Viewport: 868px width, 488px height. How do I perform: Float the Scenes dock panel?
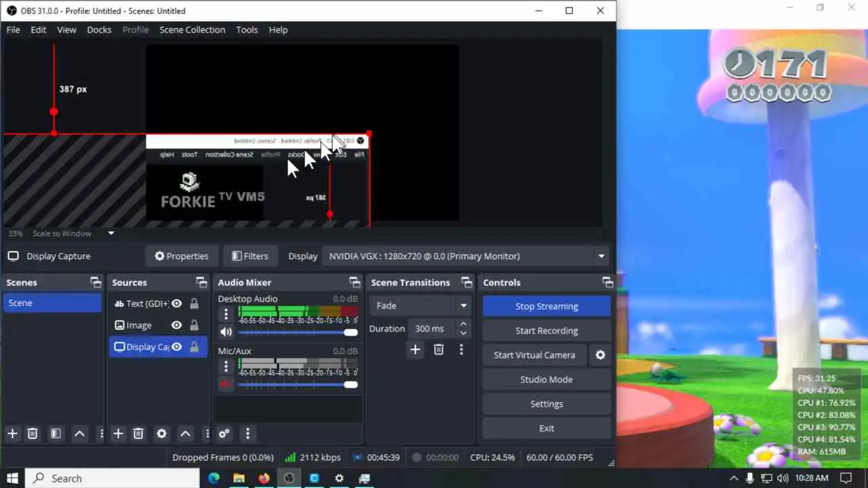pyautogui.click(x=95, y=283)
